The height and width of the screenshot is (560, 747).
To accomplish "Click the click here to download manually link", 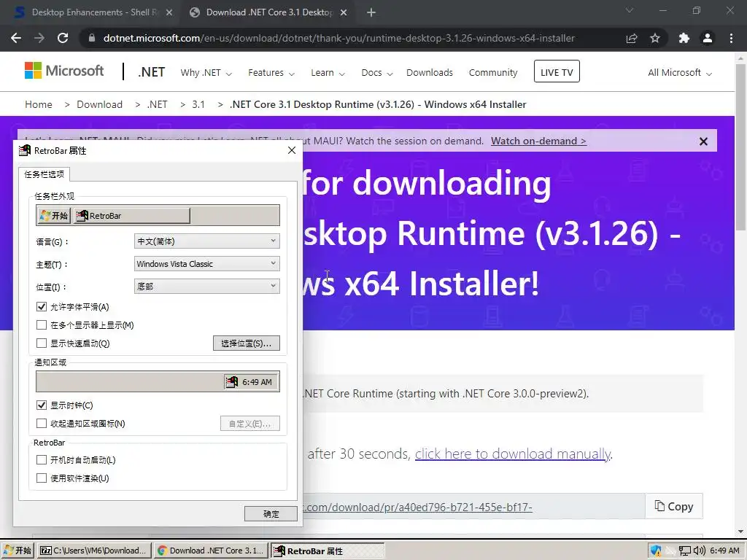I will click(x=513, y=454).
